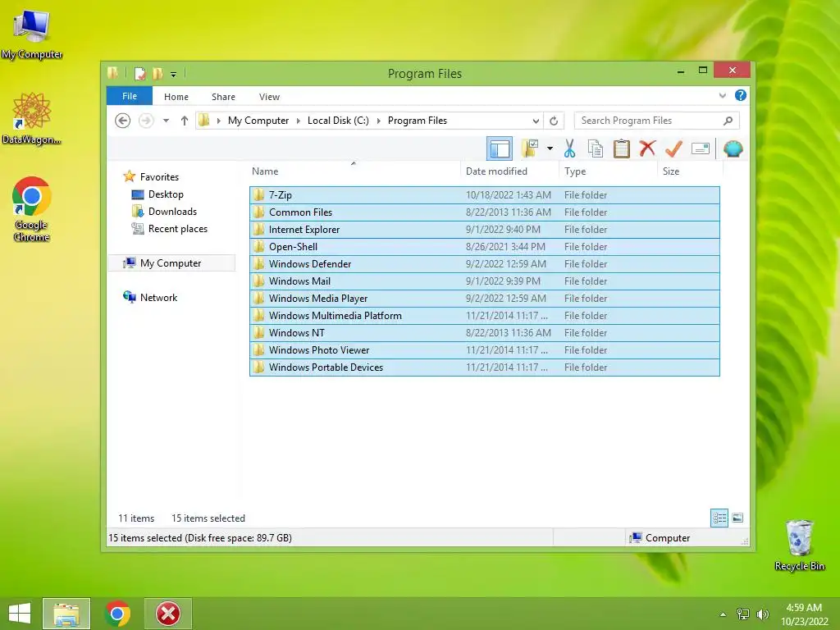Open the Share ribbon tab
The width and height of the screenshot is (840, 630).
tap(223, 97)
